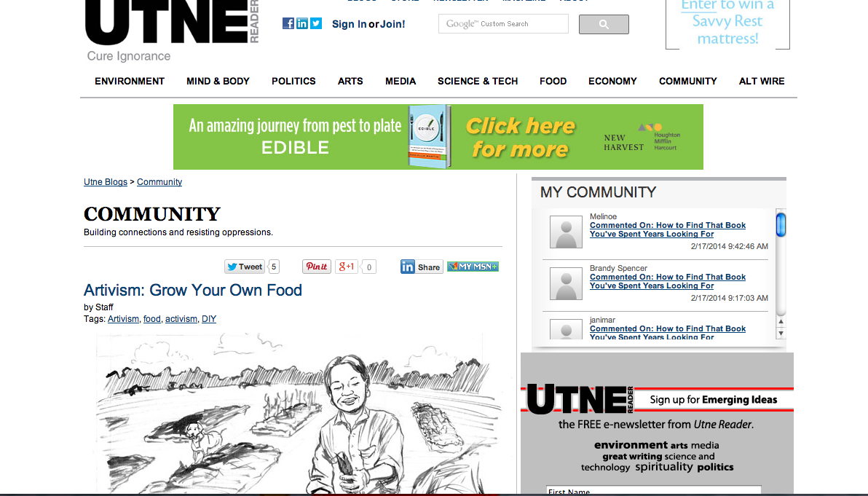Grab the My Community scrollbar thumb
This screenshot has height=496, width=868.
tap(781, 225)
